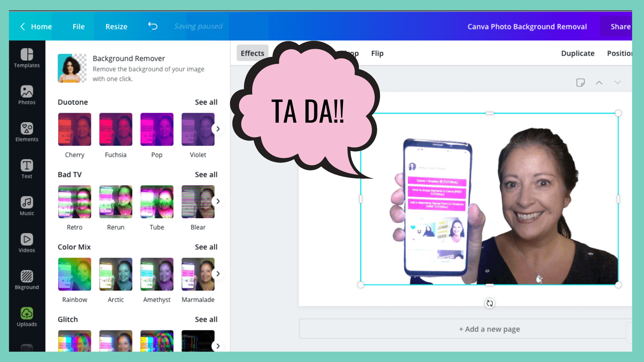Click Flip in the image toolbar

click(x=377, y=53)
